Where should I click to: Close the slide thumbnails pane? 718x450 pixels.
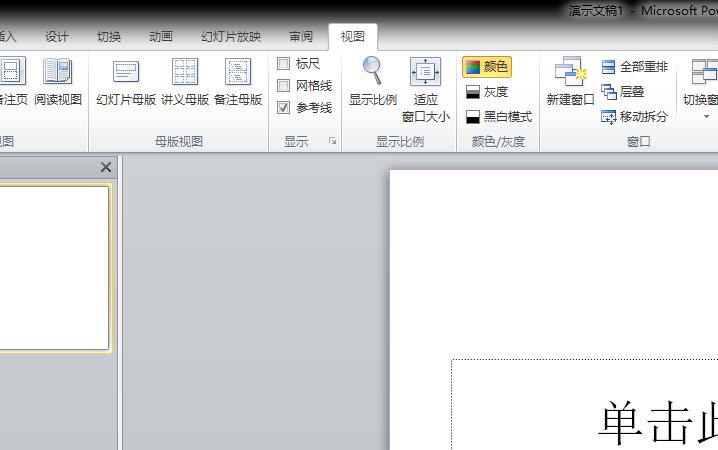click(106, 167)
